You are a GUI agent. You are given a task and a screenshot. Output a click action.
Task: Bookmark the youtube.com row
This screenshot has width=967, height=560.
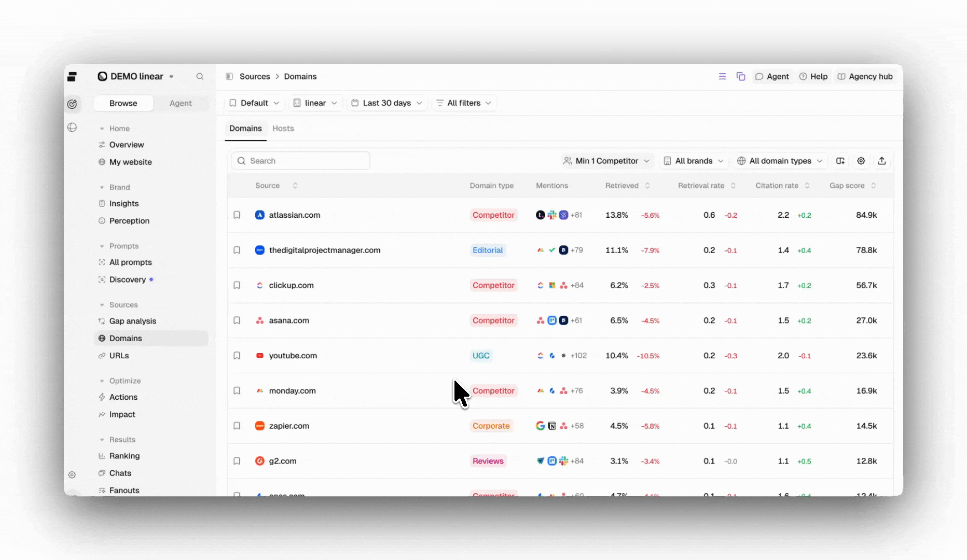(x=237, y=356)
